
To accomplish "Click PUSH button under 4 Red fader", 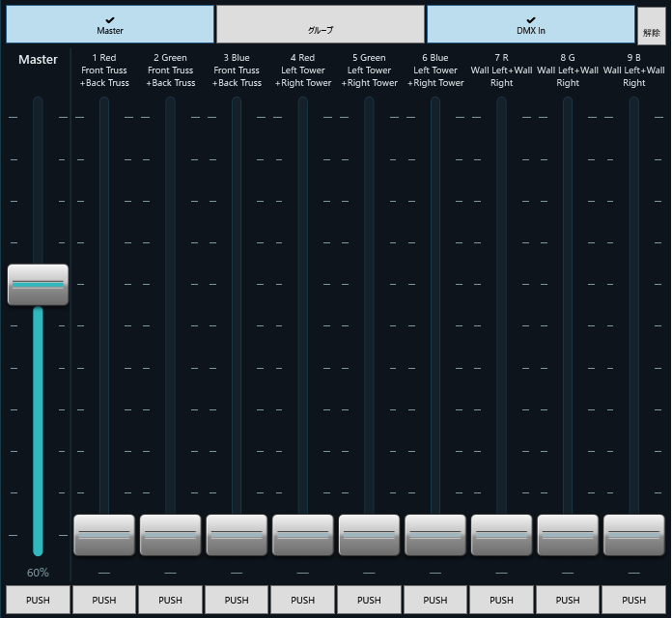I will [302, 600].
